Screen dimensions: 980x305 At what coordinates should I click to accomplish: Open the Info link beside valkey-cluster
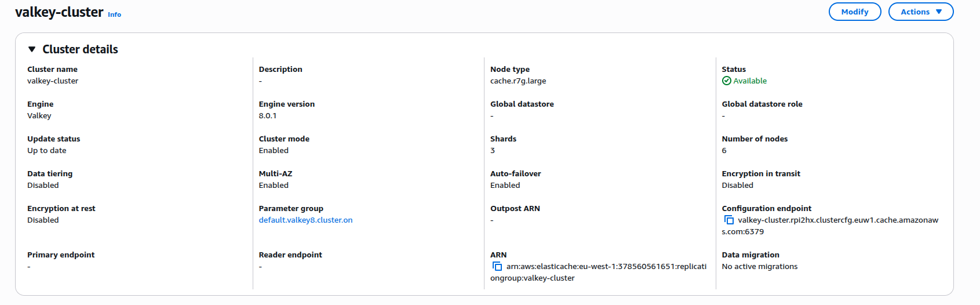coord(114,14)
